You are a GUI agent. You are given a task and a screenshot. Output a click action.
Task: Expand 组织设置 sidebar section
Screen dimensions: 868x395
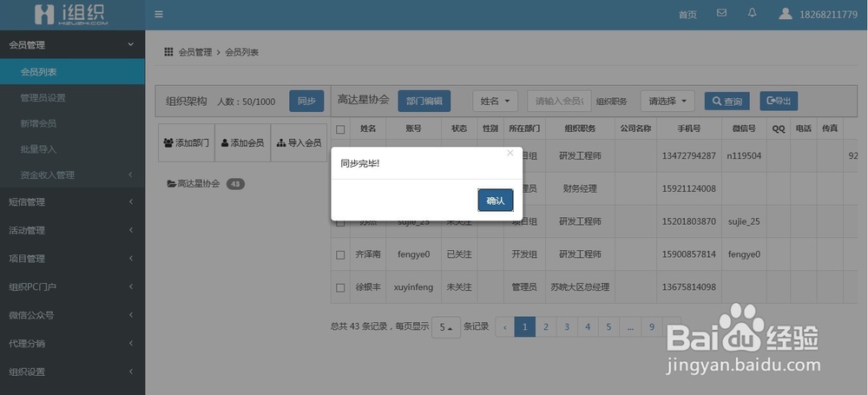72,372
